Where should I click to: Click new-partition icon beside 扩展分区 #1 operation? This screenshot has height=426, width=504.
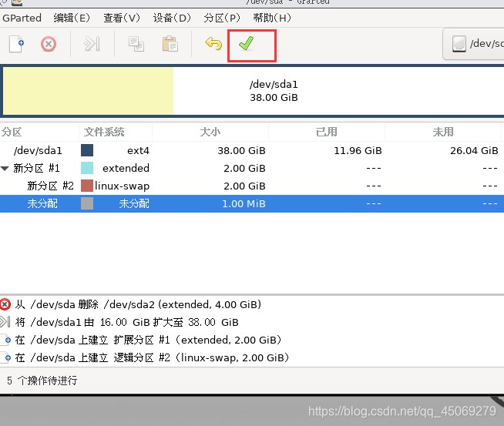tap(5, 340)
